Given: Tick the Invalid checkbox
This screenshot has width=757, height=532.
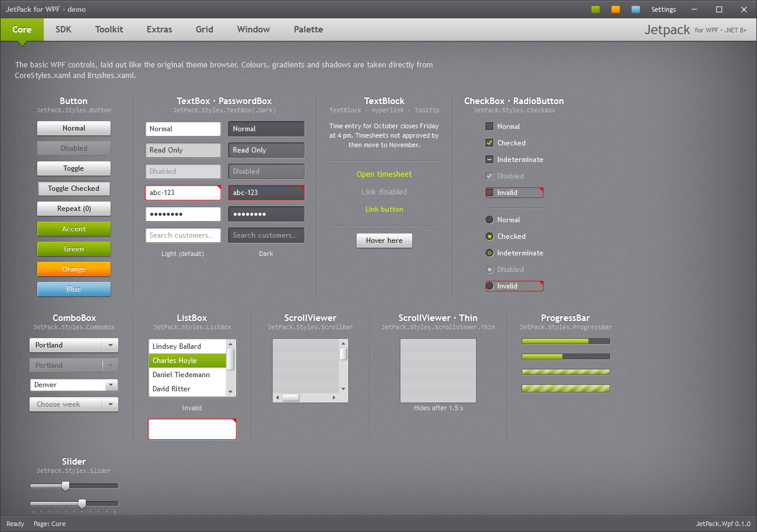Looking at the screenshot, I should coord(489,193).
